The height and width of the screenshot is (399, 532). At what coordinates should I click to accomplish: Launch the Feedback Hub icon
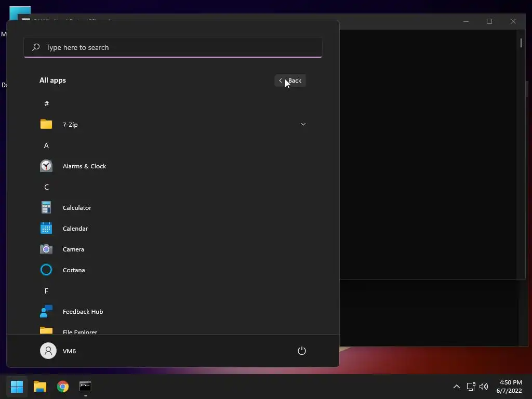[46, 311]
